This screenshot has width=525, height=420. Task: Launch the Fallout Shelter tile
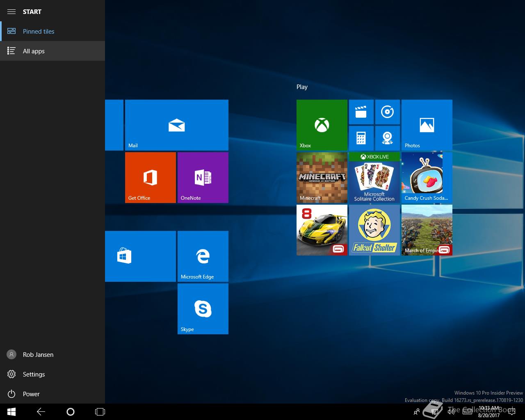click(374, 230)
